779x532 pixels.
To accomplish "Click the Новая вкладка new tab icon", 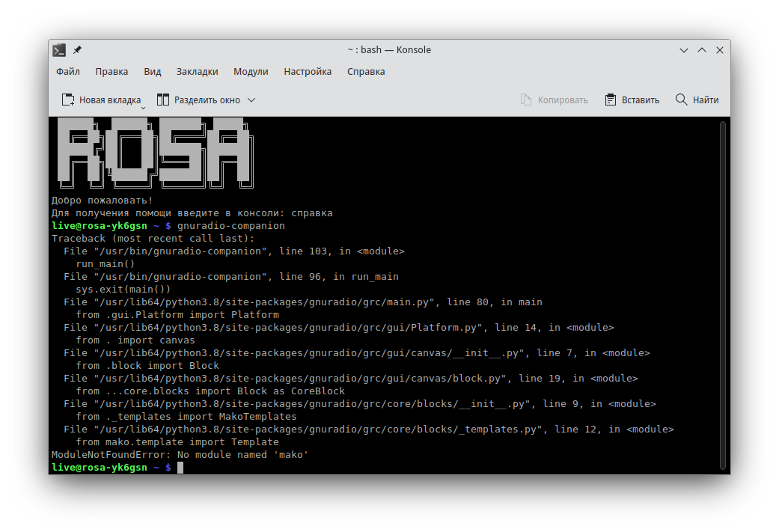I will (68, 100).
